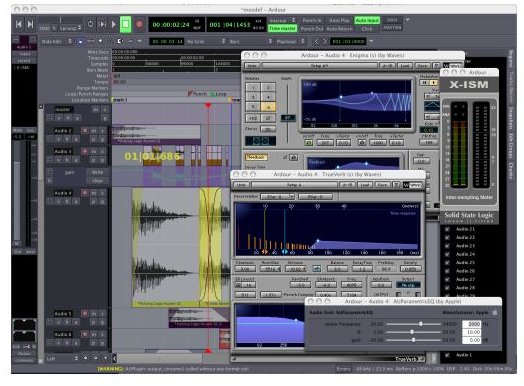Click the help question mark in TrueVerb
Viewport: 524px width, 386px height.
pos(396,185)
